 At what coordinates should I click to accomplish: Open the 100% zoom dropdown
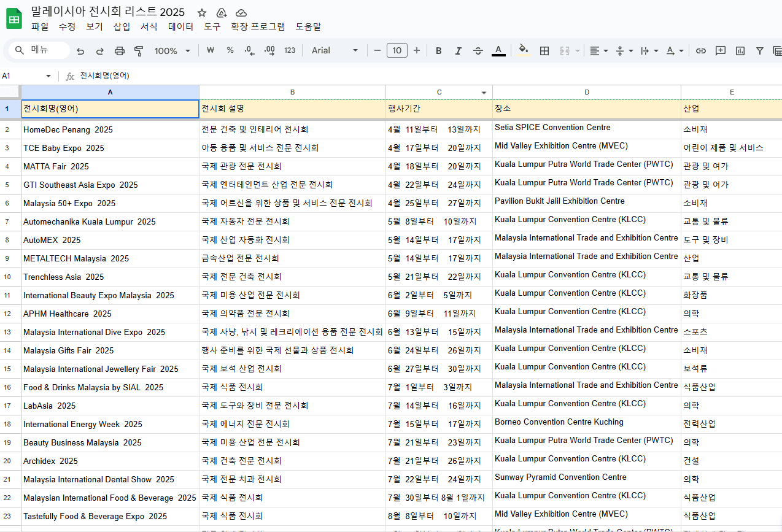[x=172, y=51]
